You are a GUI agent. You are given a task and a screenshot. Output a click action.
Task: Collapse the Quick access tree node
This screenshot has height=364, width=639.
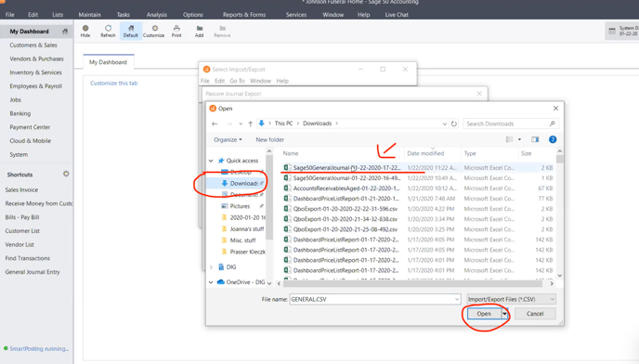(211, 161)
